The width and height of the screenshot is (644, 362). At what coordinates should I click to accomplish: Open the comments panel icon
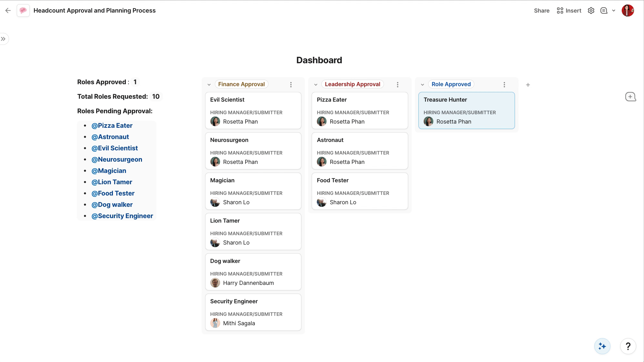click(x=604, y=11)
